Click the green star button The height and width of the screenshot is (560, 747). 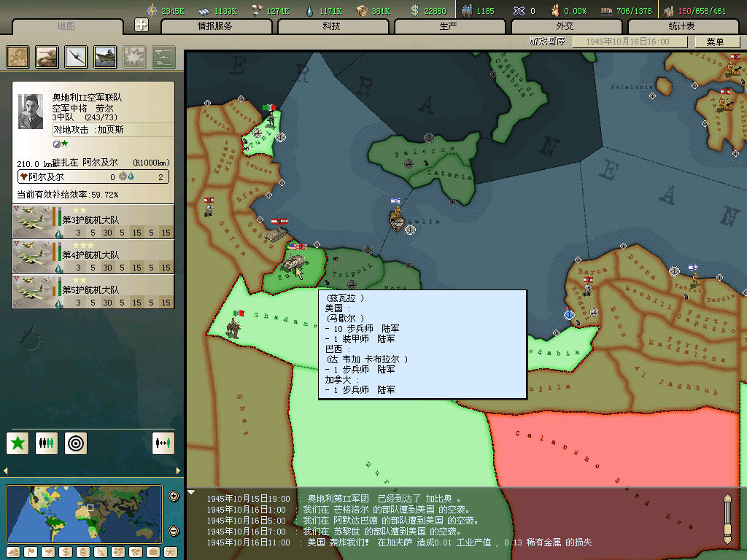click(18, 443)
